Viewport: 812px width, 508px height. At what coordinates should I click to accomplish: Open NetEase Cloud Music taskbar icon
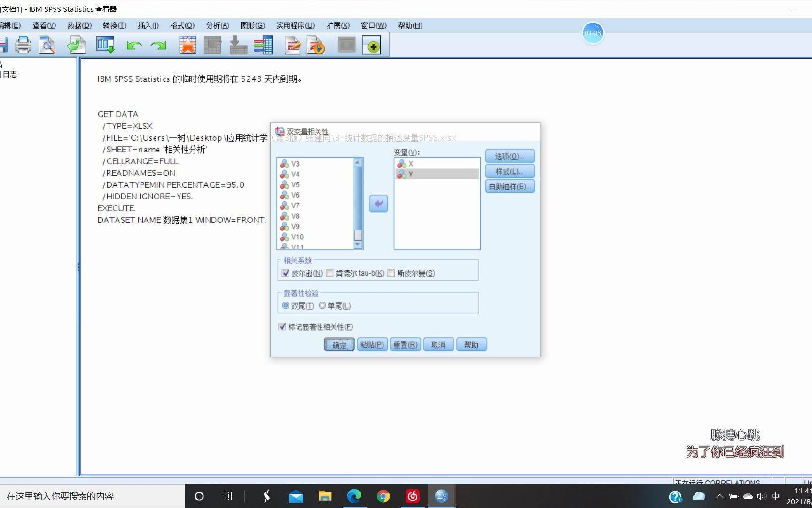click(412, 496)
